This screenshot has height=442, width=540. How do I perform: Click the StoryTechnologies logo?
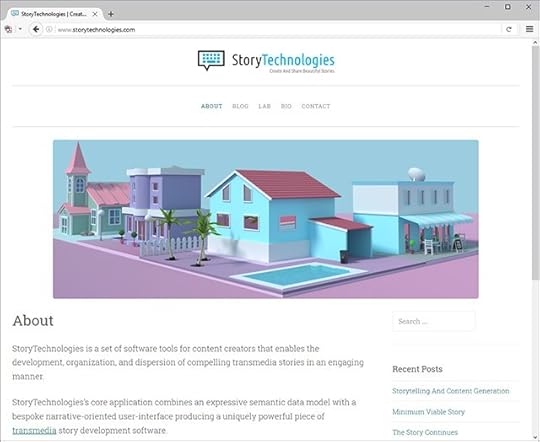point(266,61)
